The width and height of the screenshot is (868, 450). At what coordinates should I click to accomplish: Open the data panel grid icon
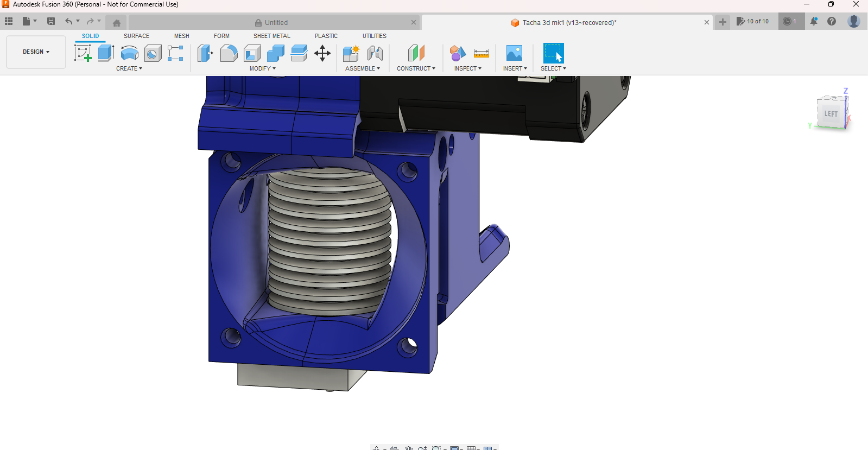pos(9,21)
